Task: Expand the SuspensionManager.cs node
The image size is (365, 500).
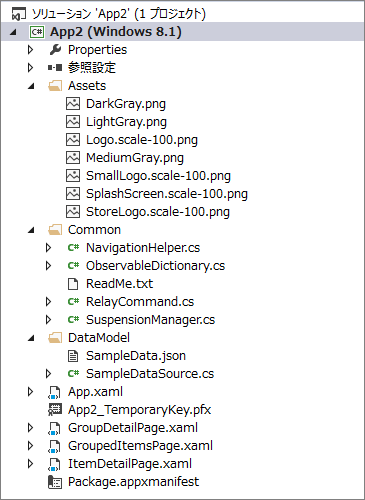Action: pos(48,320)
